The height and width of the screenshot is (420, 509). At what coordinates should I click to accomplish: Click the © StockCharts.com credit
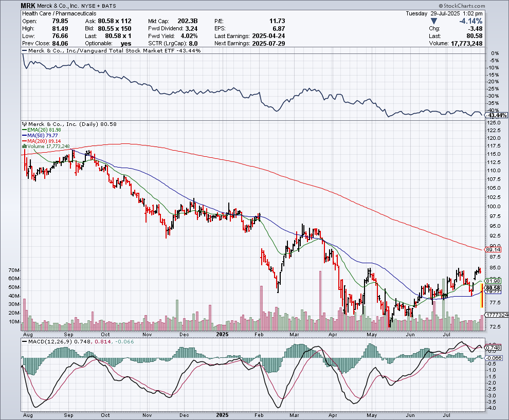click(462, 6)
